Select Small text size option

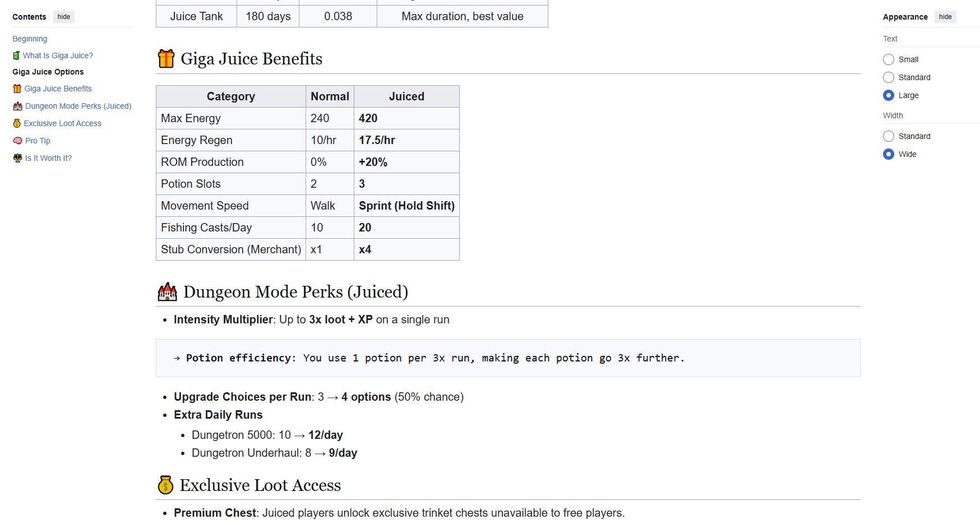tap(889, 59)
